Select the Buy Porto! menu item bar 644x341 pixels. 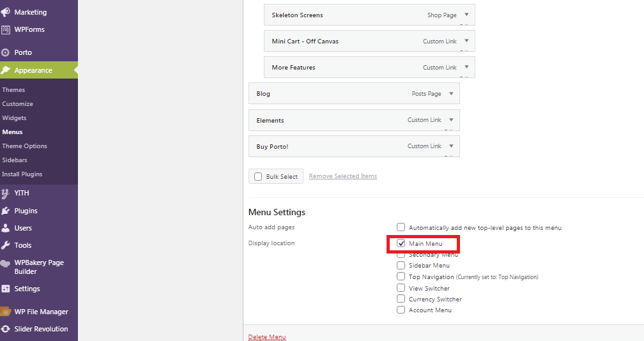click(x=354, y=146)
